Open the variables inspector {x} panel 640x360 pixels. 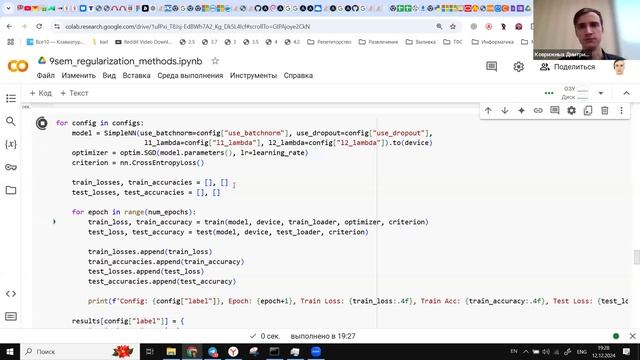(11, 144)
